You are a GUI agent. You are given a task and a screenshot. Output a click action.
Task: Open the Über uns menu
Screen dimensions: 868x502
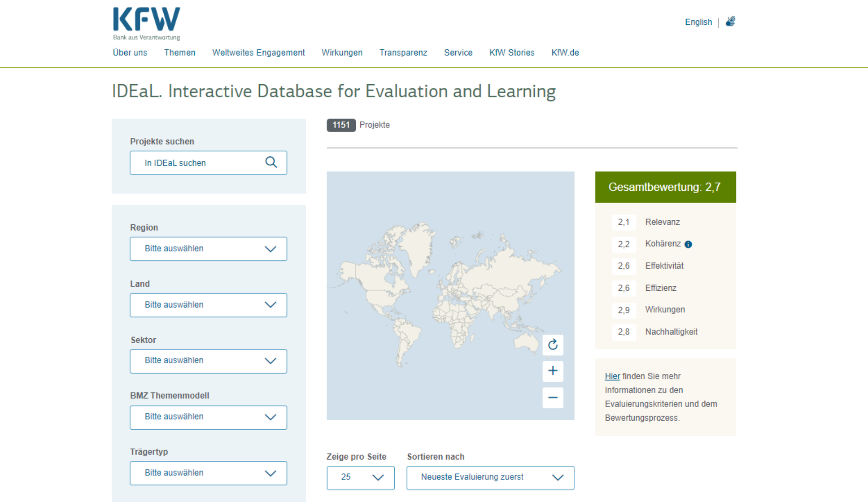pos(130,52)
